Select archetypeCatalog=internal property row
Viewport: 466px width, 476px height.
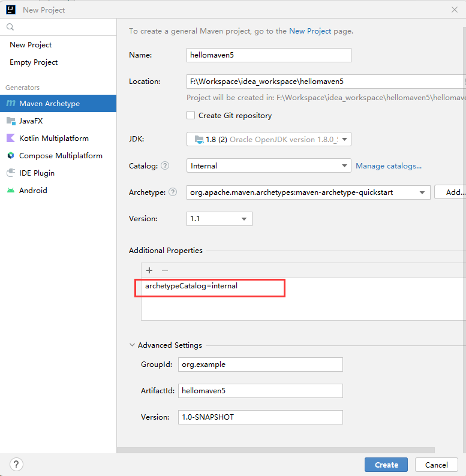[x=303, y=286]
